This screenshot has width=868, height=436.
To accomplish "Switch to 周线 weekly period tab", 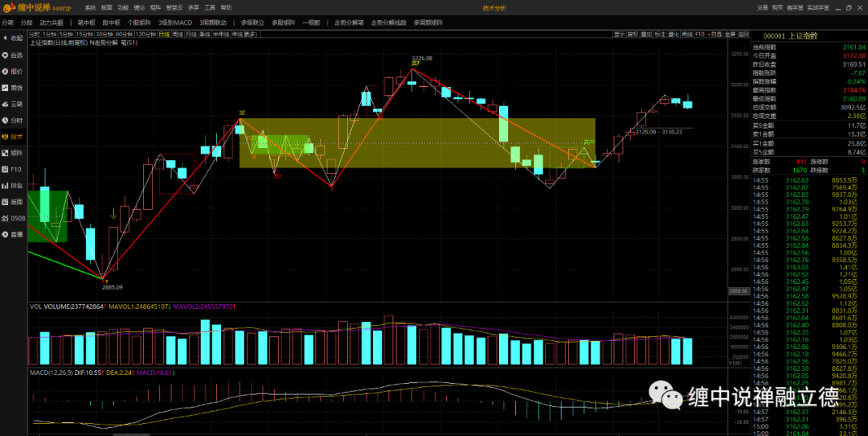I will coord(178,35).
